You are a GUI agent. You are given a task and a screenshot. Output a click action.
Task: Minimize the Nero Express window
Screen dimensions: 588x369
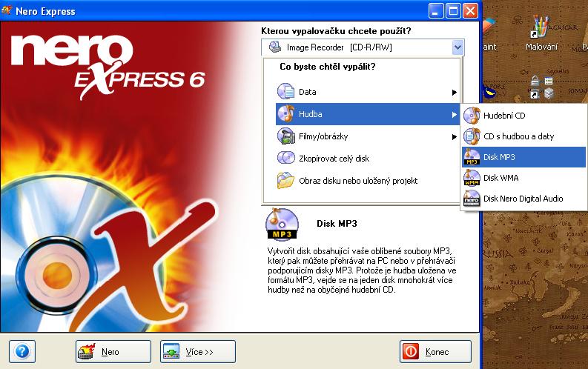(x=435, y=11)
